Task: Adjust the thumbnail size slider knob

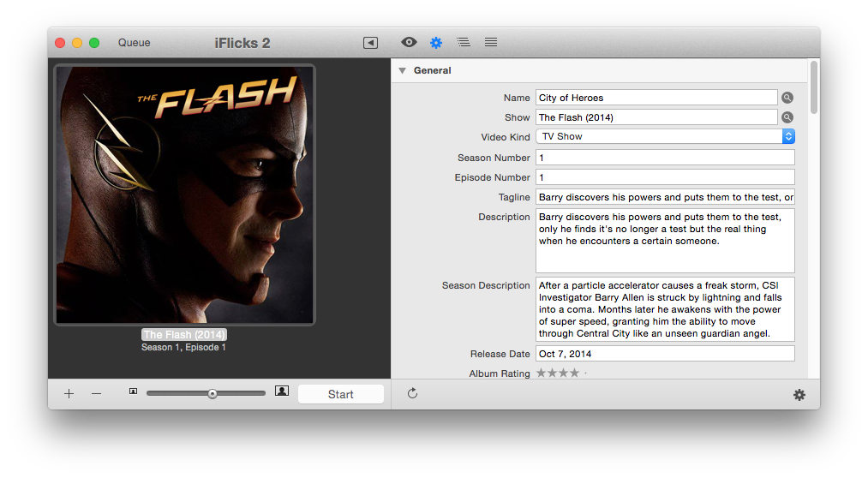Action: click(213, 394)
